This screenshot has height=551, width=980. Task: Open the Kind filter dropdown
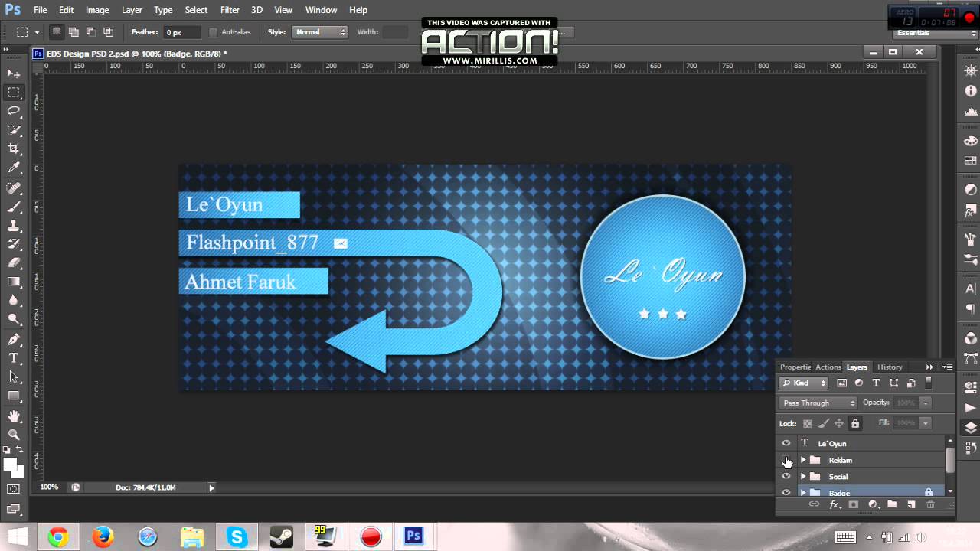pos(804,383)
